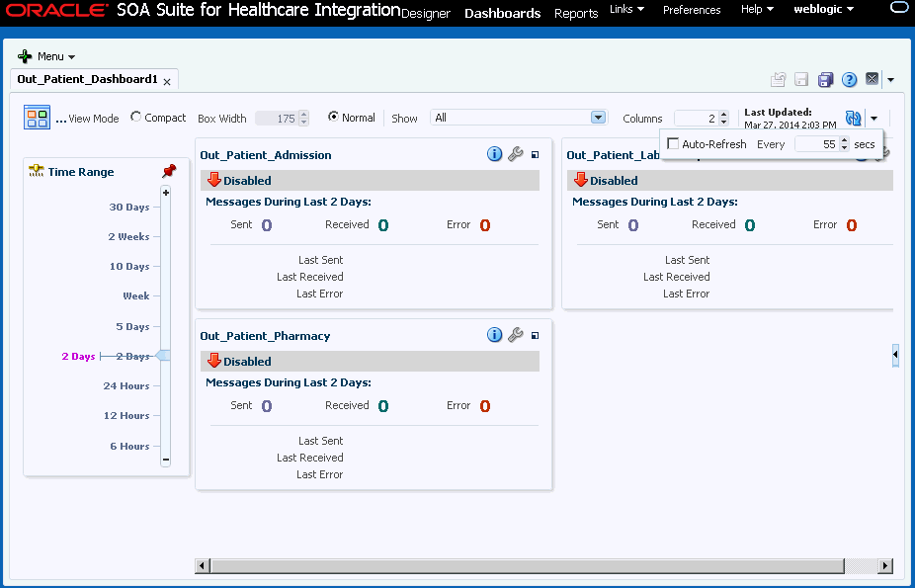Go to the Dashboards page
The image size is (915, 588).
coord(502,14)
